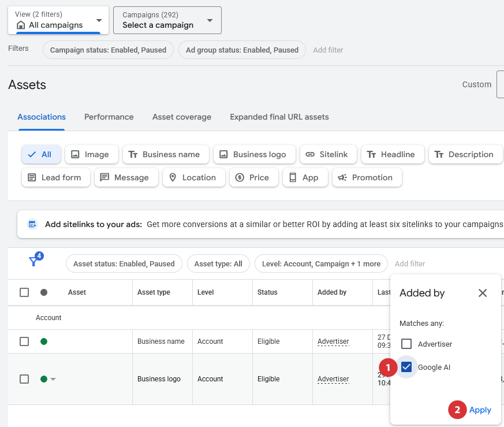Expand status arrow on Business logo row
Screen dimensions: 504x427
[x=53, y=379]
